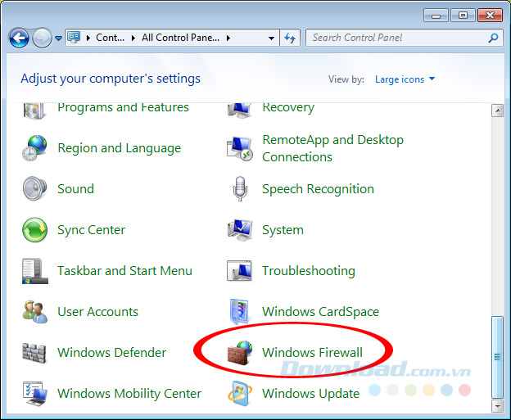Open the recent pages dropdown arrow

(58, 38)
